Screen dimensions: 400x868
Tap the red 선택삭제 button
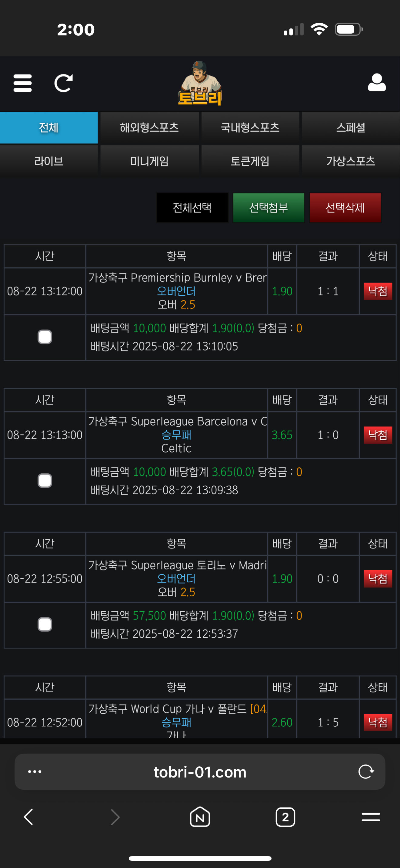pos(345,208)
